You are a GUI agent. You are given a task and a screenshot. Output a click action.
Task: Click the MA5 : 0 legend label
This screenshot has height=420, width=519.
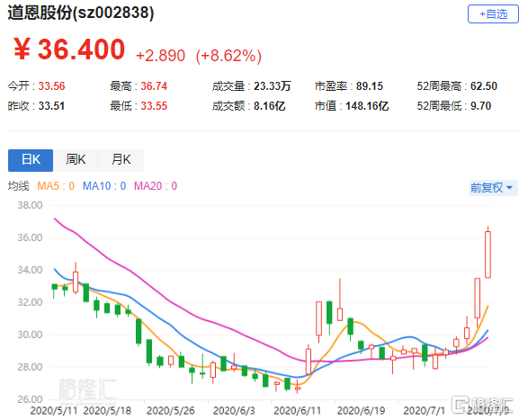click(x=56, y=186)
